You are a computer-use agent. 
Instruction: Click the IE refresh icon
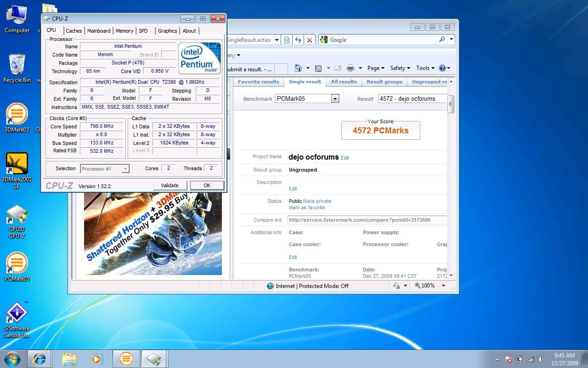tap(298, 40)
